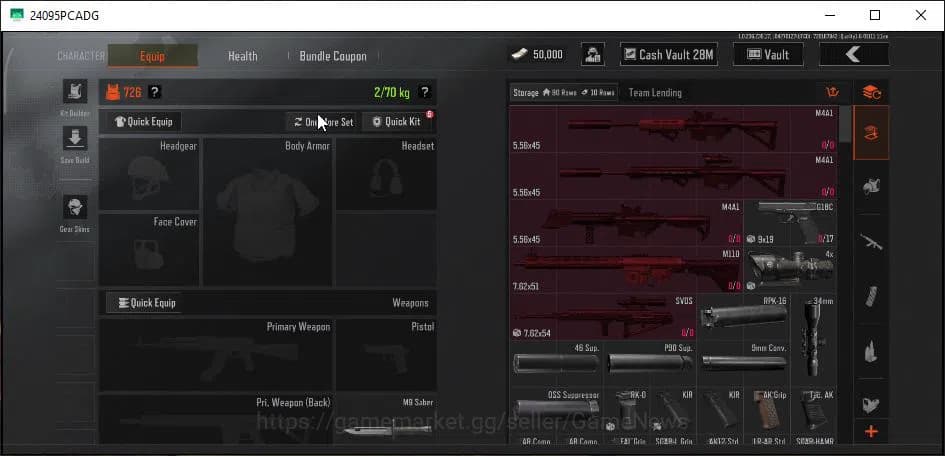Click the orange armor value icon
The image size is (945, 456).
click(113, 92)
